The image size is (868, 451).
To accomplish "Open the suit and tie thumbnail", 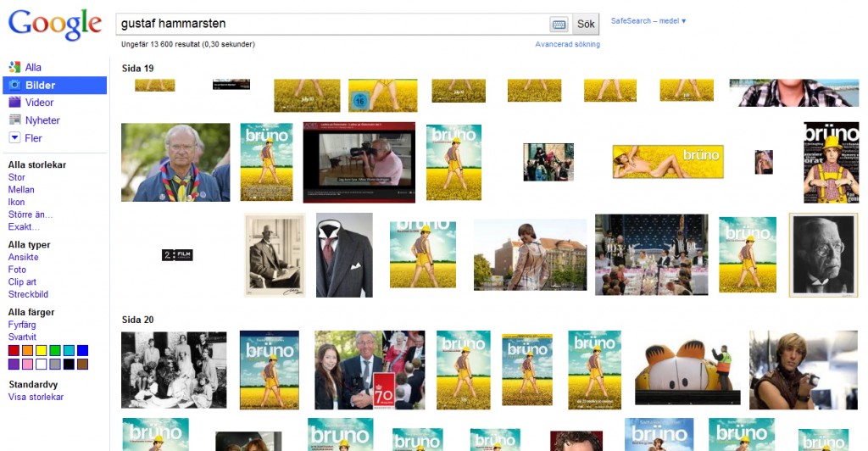I will [344, 255].
